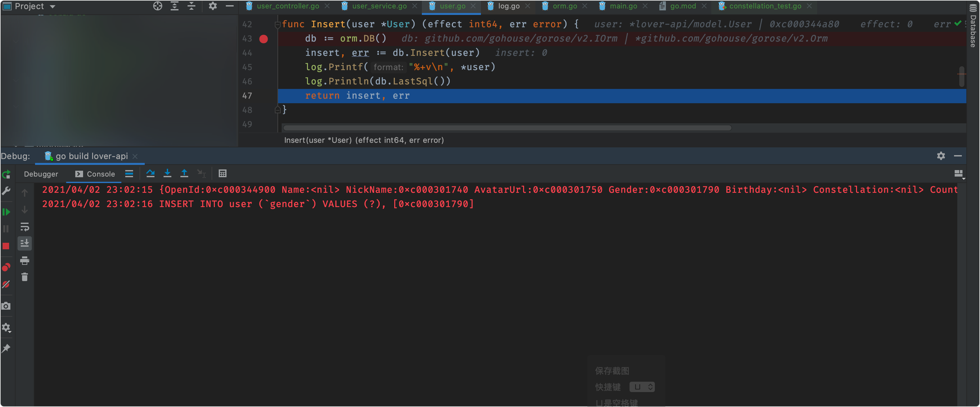Screen dimensions: 980x407
Task: Open constellation_test.go tab
Action: tap(765, 6)
